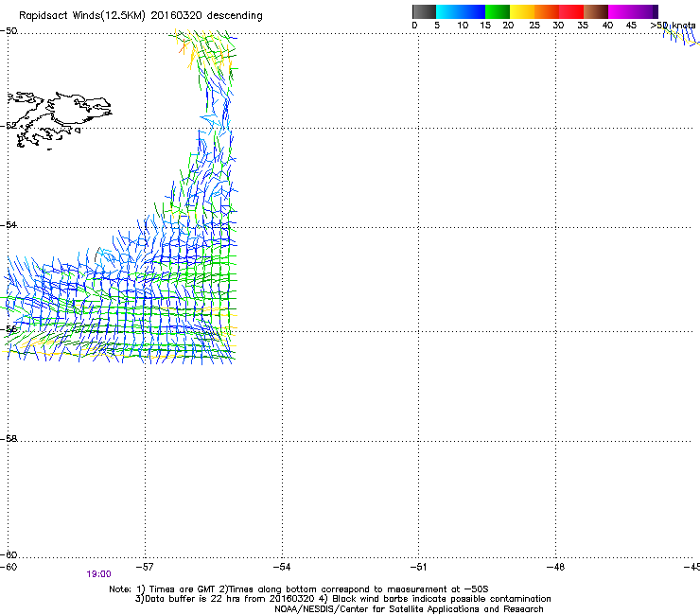
Task: Click the legend label '35'
Action: pos(583,26)
